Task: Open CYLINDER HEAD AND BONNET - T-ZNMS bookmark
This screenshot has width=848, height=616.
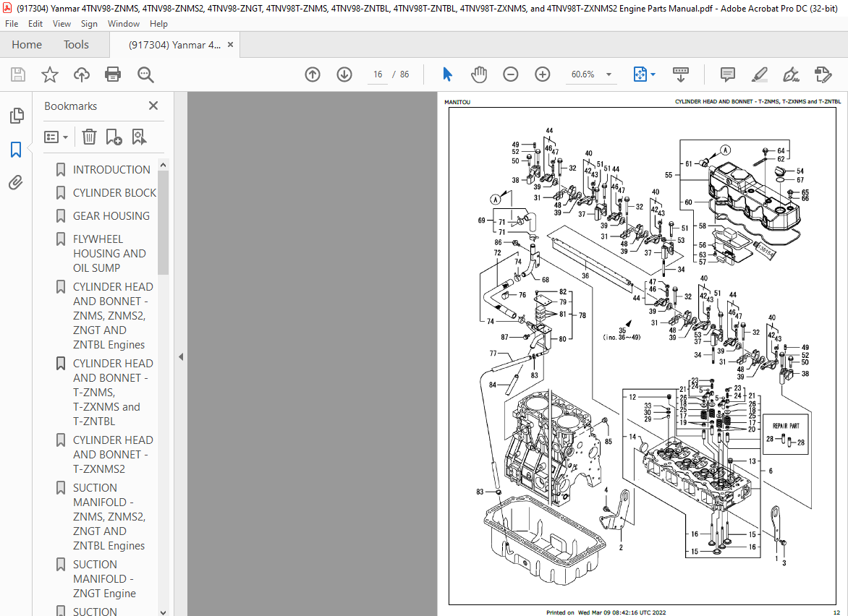Action: click(113, 393)
